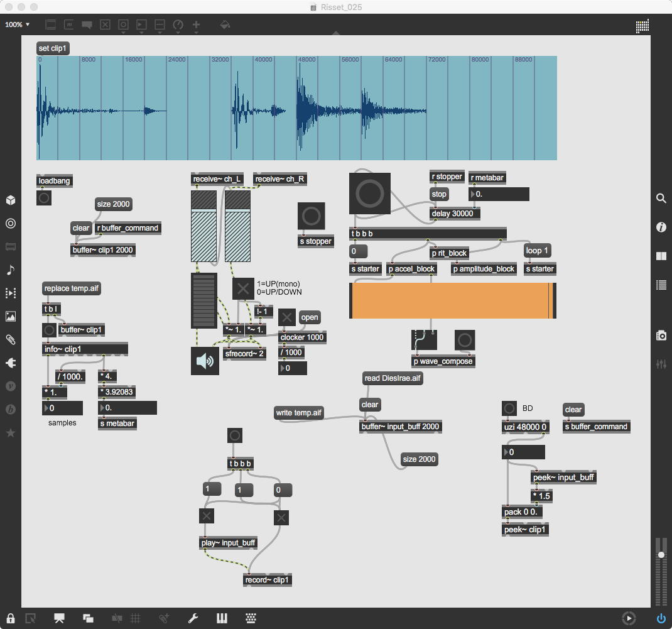Click the float box above s metabar

click(127, 408)
